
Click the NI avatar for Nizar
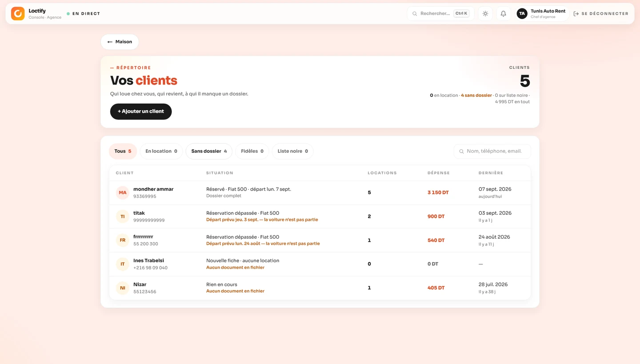(123, 288)
